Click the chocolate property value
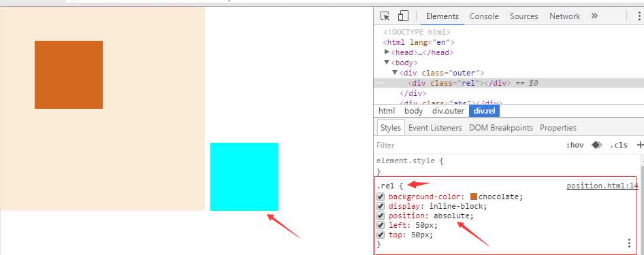 [x=499, y=197]
